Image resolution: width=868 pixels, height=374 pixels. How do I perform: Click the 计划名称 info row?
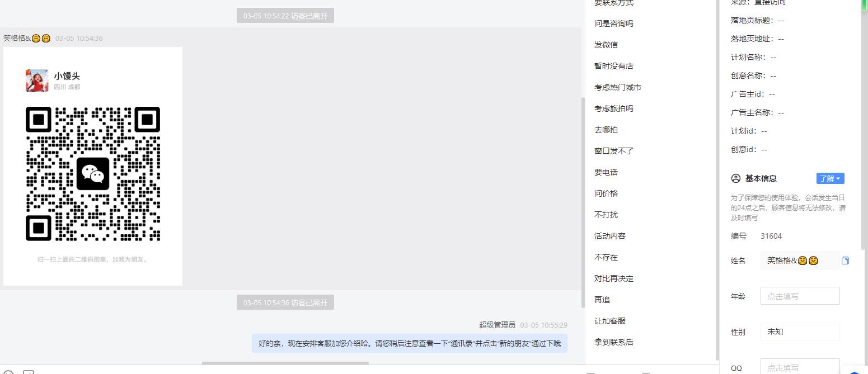[753, 57]
